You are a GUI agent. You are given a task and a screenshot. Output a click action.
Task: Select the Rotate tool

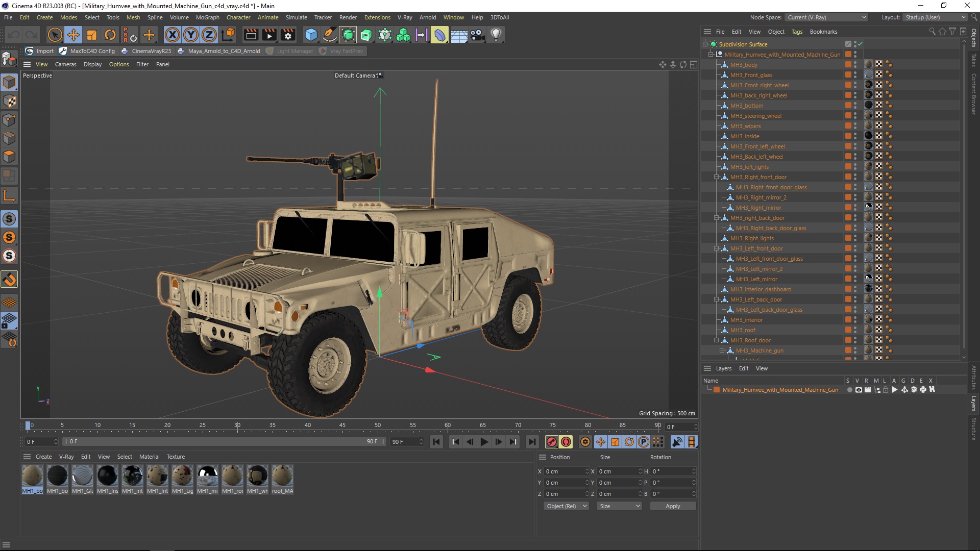coord(110,35)
